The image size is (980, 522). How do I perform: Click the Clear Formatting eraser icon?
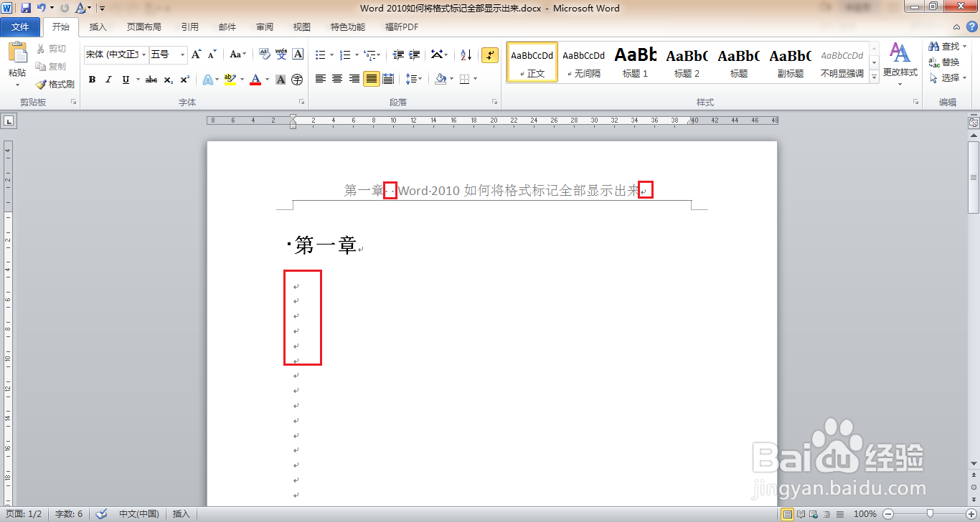point(263,54)
